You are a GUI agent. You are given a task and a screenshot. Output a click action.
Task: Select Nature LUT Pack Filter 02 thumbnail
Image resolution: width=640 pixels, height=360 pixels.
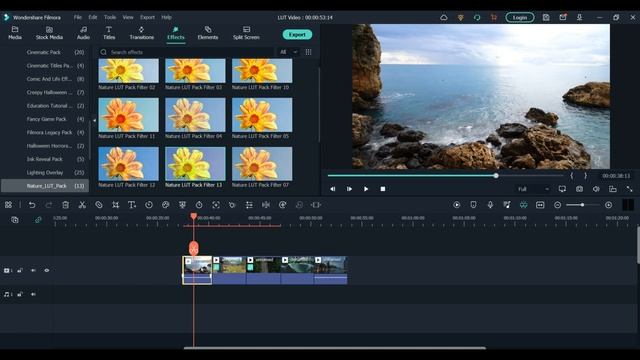[129, 71]
